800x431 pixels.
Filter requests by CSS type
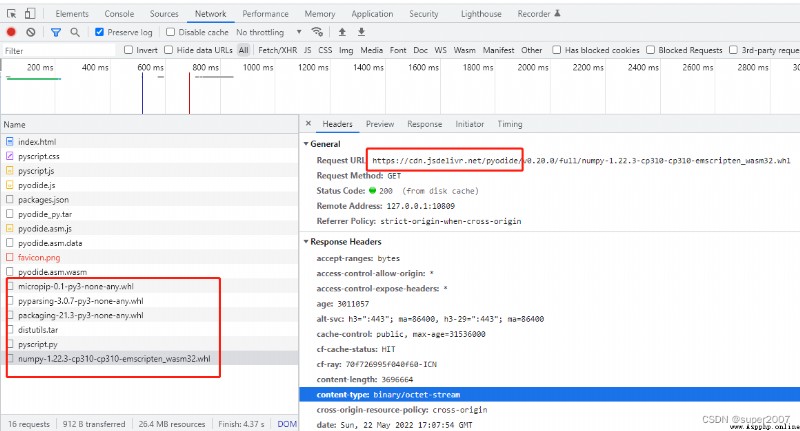coord(325,50)
